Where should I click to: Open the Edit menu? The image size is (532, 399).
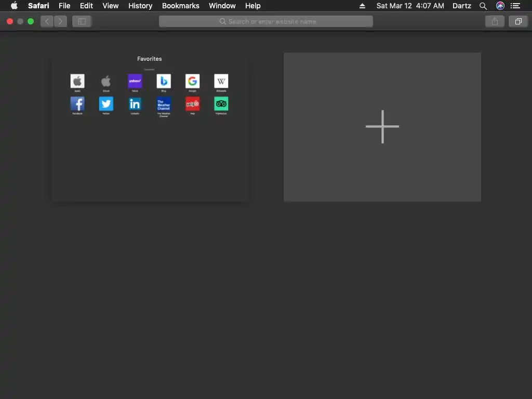pyautogui.click(x=86, y=6)
